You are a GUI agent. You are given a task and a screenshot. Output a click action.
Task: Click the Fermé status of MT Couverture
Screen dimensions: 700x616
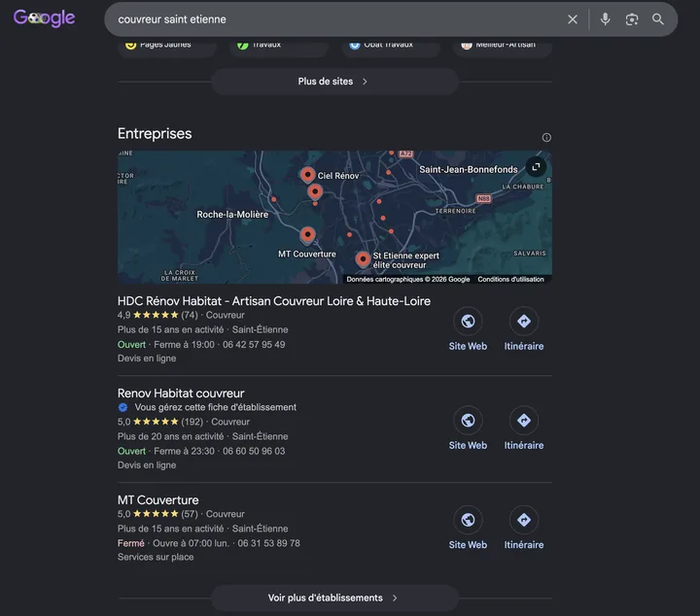pyautogui.click(x=131, y=543)
